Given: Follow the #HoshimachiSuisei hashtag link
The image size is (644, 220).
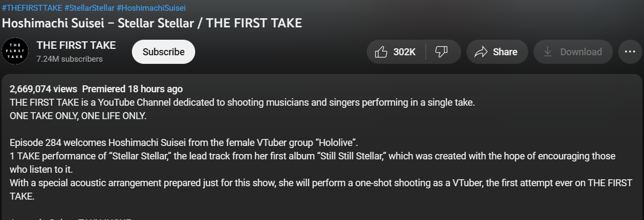Looking at the screenshot, I should [x=151, y=8].
